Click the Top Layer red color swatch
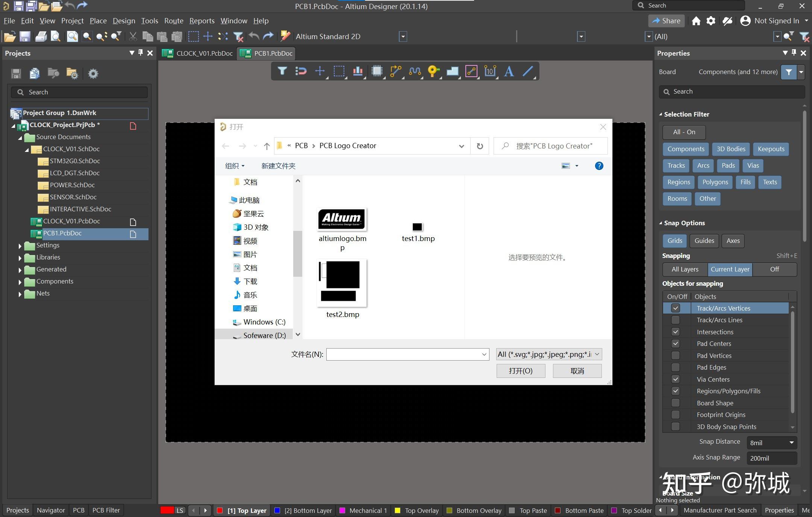Viewport: 812px width, 517px height. pyautogui.click(x=220, y=510)
